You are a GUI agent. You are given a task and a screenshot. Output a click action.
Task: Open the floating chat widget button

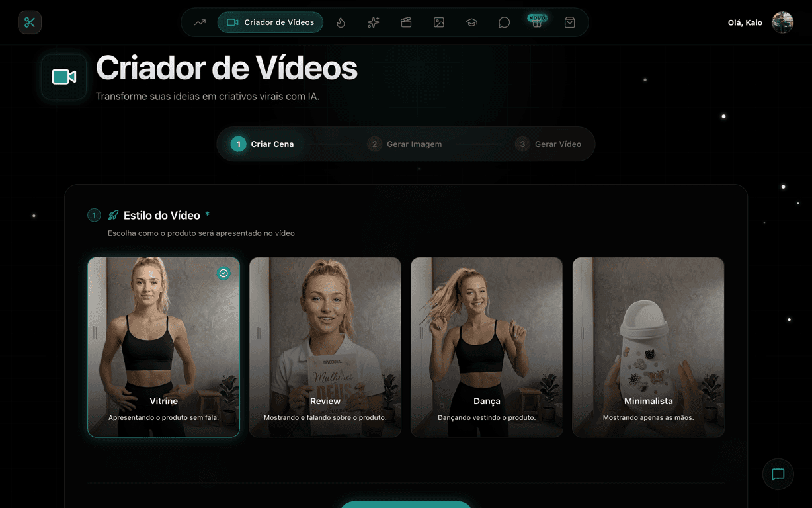click(778, 474)
